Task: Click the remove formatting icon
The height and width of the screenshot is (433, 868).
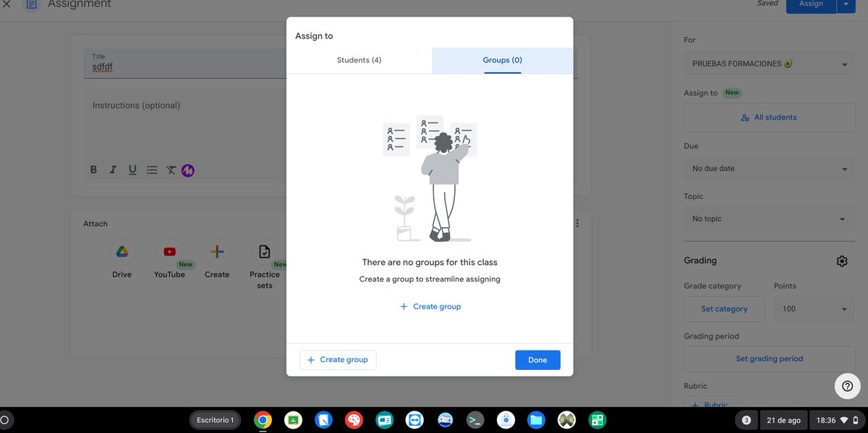Action: (171, 170)
